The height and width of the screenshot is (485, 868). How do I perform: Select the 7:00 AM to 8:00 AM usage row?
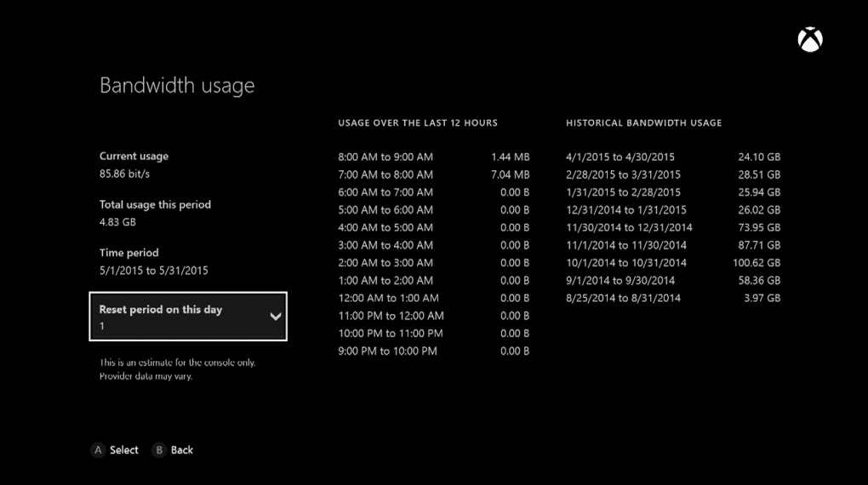pyautogui.click(x=433, y=175)
